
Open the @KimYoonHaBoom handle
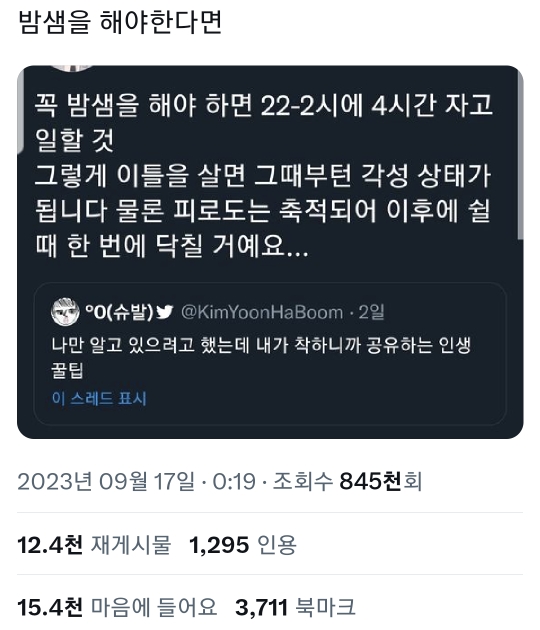(262, 312)
